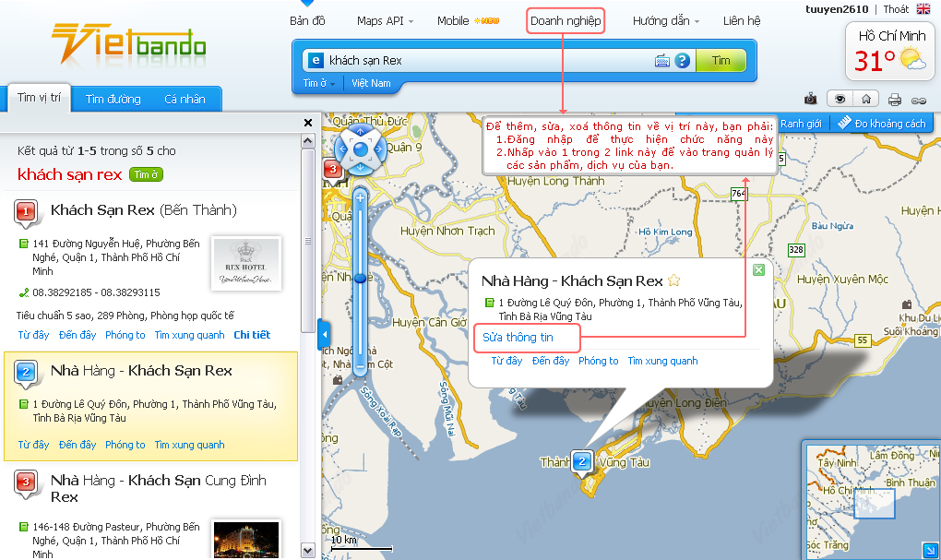Zoom in with the plus button
The width and height of the screenshot is (941, 560).
[x=360, y=197]
